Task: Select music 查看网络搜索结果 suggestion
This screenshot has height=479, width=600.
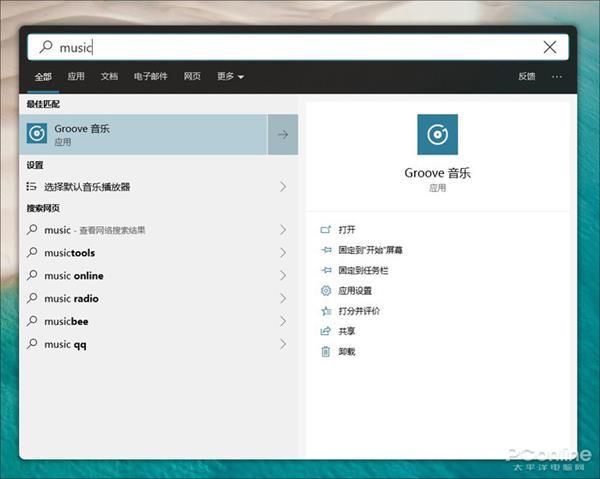Action: (158, 230)
